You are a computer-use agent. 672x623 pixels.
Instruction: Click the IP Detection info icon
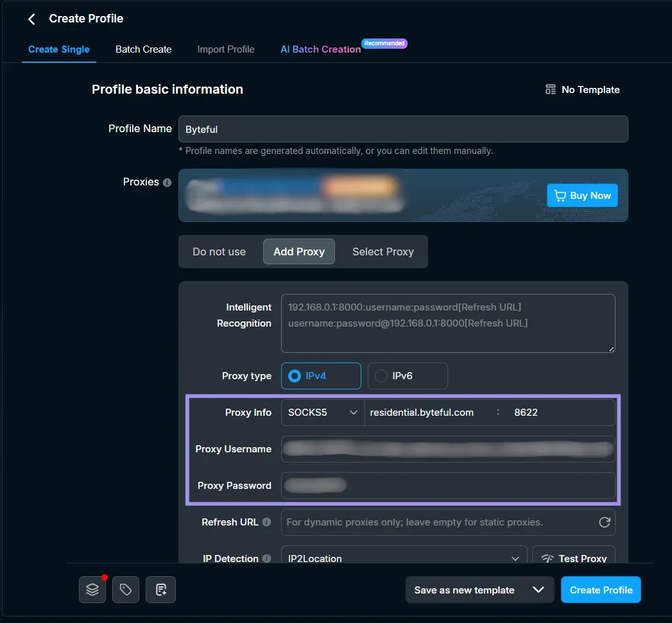(266, 559)
